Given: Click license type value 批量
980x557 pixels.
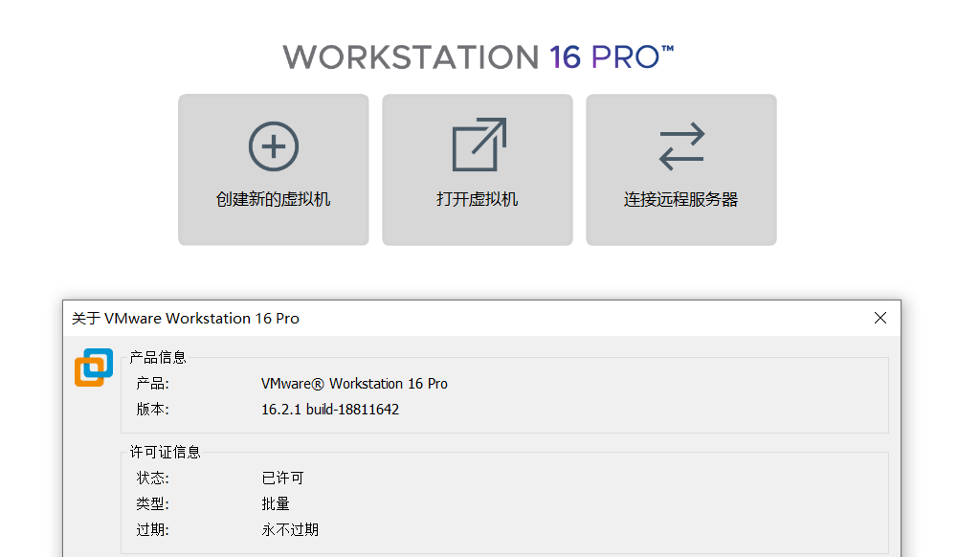Looking at the screenshot, I should pos(276,503).
